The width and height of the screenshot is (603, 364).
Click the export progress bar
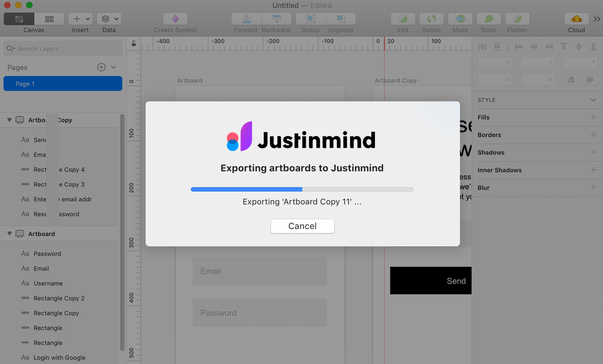coord(302,189)
